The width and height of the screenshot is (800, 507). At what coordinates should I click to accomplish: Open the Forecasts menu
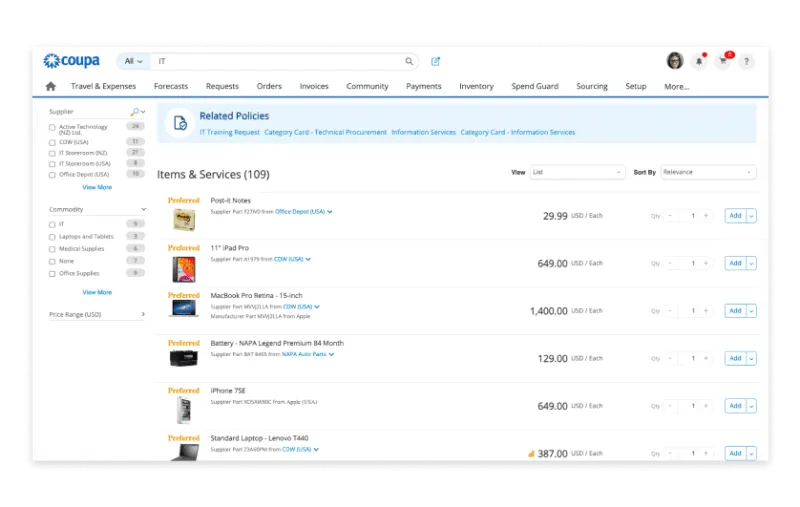click(171, 86)
